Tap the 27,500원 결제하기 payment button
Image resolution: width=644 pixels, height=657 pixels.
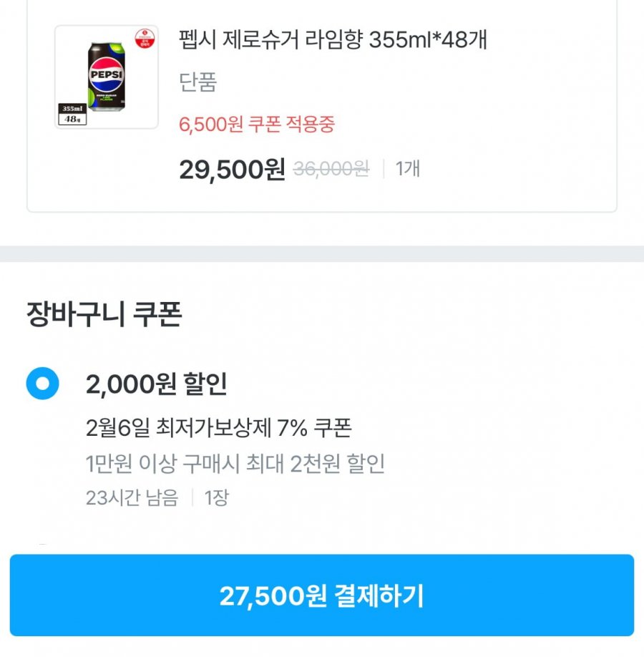(x=322, y=595)
